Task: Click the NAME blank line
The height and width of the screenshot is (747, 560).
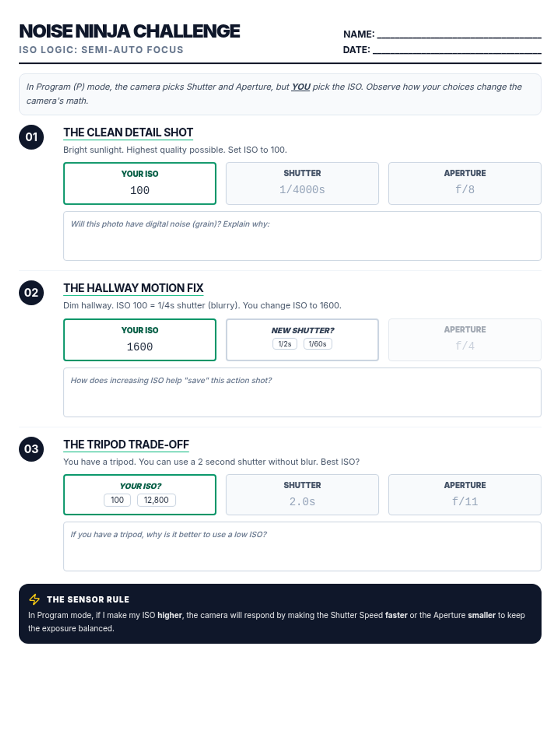Action: click(459, 34)
